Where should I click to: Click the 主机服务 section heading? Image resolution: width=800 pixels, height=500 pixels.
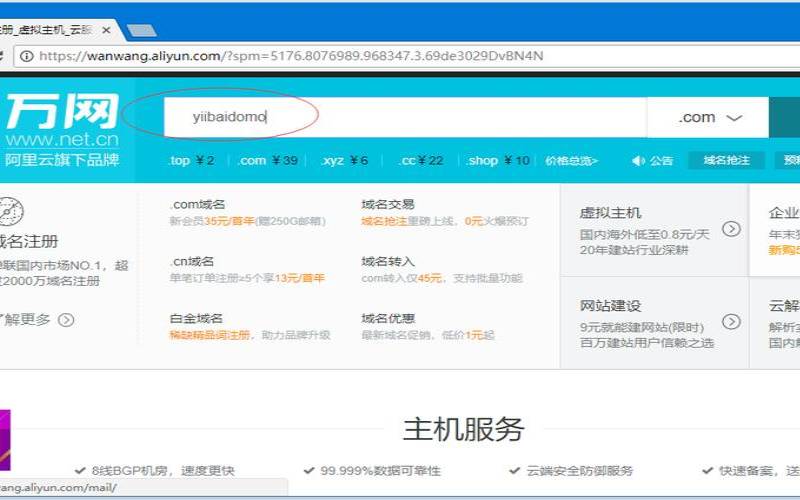click(463, 430)
